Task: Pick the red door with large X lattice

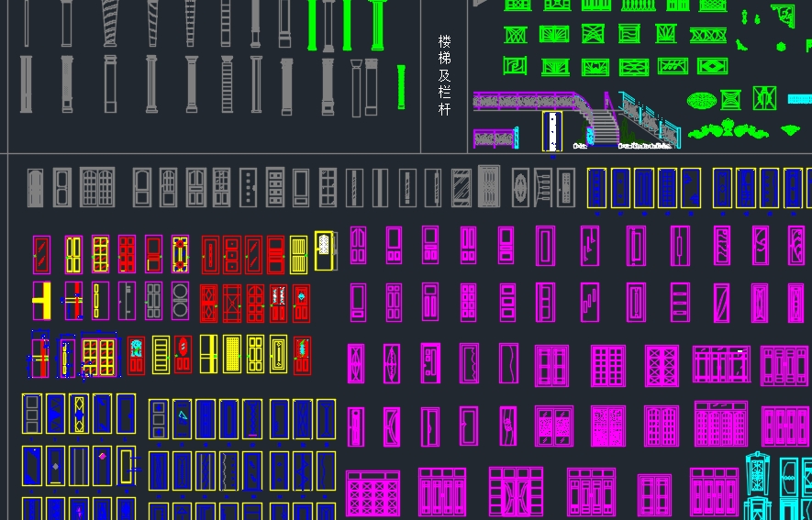Action: point(232,304)
